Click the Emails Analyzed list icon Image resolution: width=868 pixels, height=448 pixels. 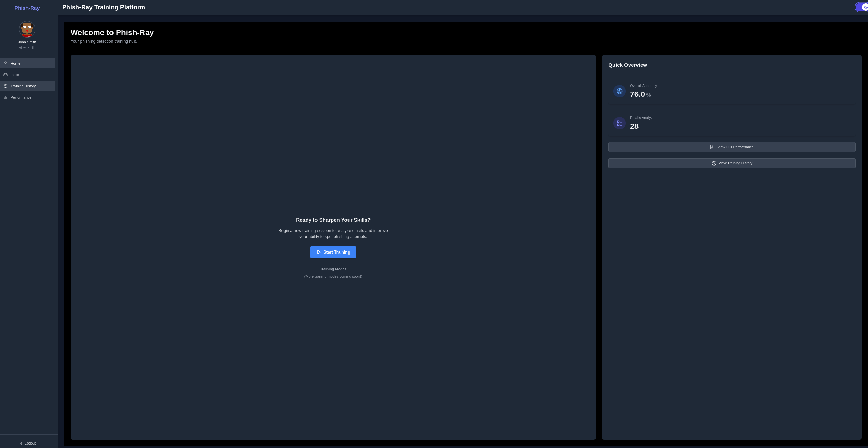coord(619,123)
